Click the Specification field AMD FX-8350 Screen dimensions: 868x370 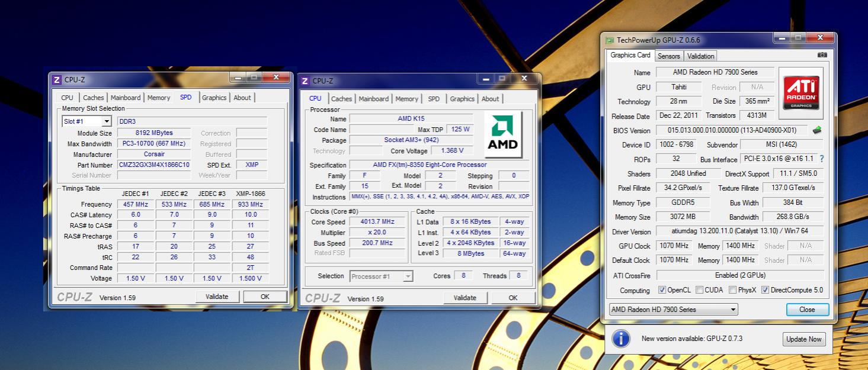440,165
